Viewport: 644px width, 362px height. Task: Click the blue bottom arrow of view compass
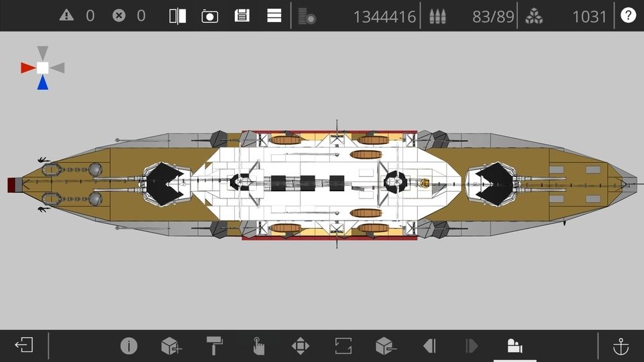pyautogui.click(x=43, y=82)
